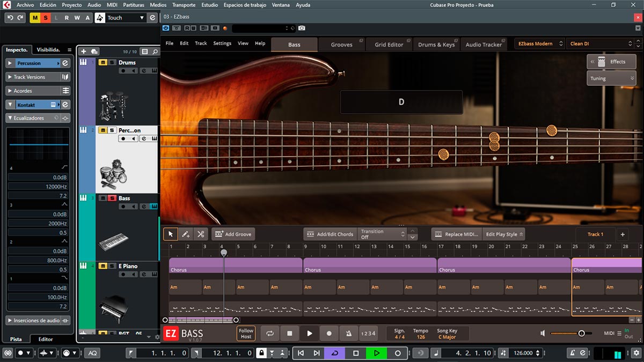
Task: Open the EZbass Modern library dropdown
Action: pos(539,43)
